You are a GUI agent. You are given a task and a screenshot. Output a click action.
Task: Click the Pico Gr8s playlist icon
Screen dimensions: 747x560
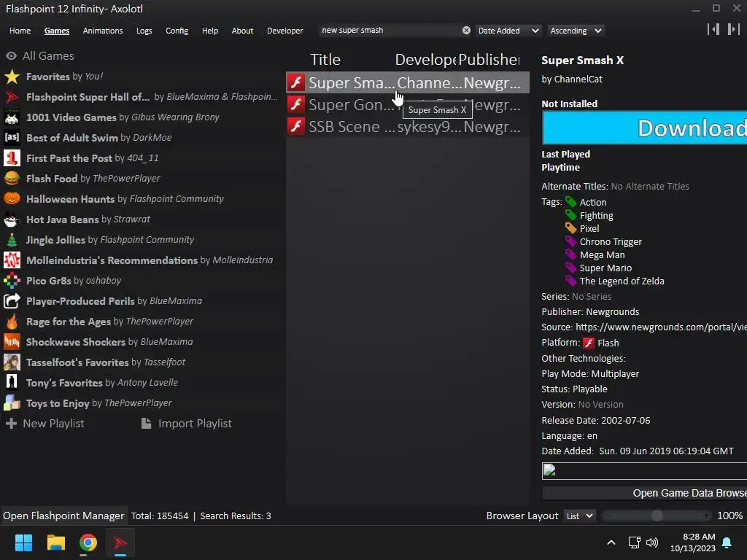(x=12, y=281)
